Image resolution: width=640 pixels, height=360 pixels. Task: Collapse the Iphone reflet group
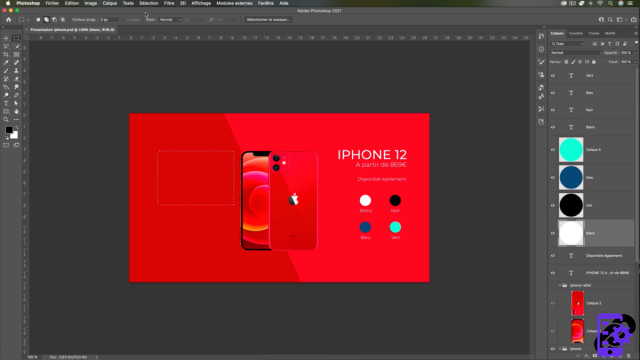560,285
